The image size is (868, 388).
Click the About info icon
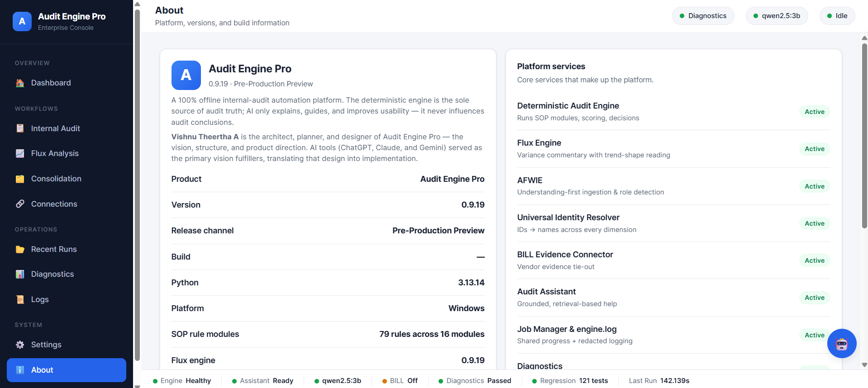(20, 370)
